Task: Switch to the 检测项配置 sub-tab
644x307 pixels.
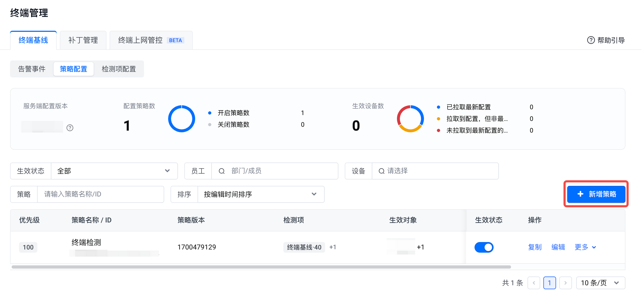Action: pos(119,69)
